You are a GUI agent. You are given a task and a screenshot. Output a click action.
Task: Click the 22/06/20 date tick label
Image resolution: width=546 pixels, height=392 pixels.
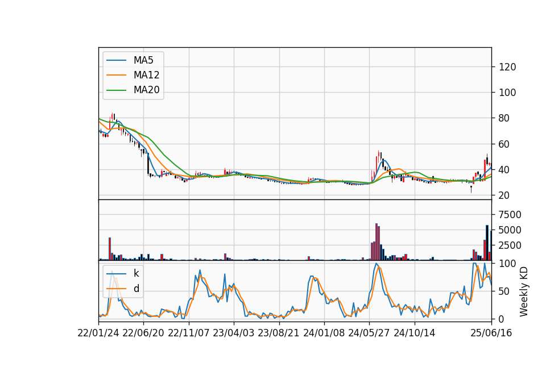(143, 333)
